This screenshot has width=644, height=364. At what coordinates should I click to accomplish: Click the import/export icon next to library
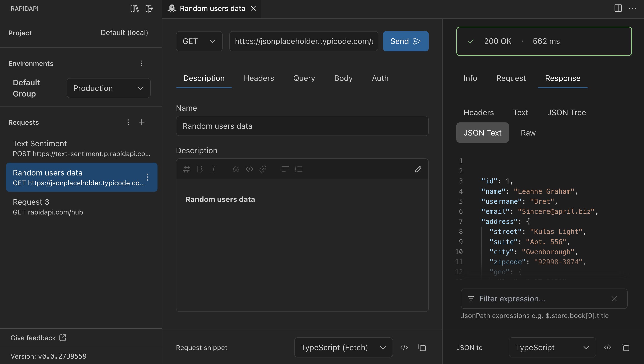coord(149,8)
